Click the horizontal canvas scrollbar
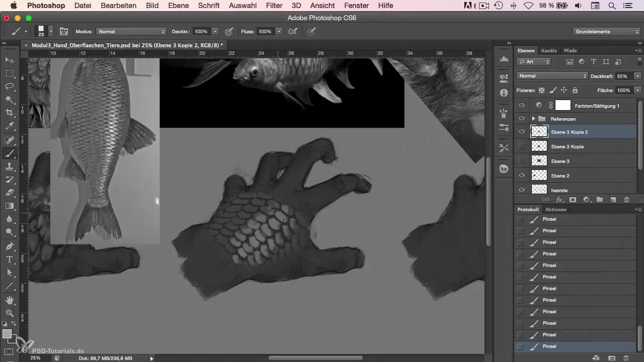The image size is (644, 362). tap(315, 358)
